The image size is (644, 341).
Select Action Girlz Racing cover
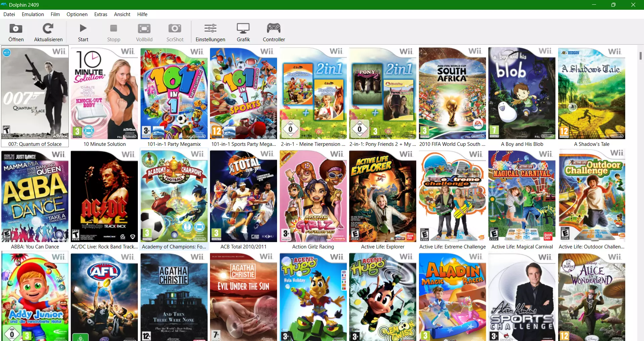313,196
